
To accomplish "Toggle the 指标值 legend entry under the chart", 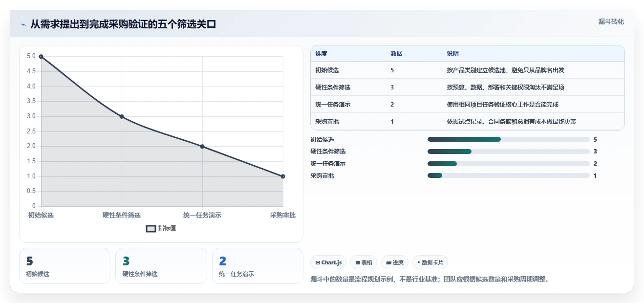I will [x=161, y=228].
